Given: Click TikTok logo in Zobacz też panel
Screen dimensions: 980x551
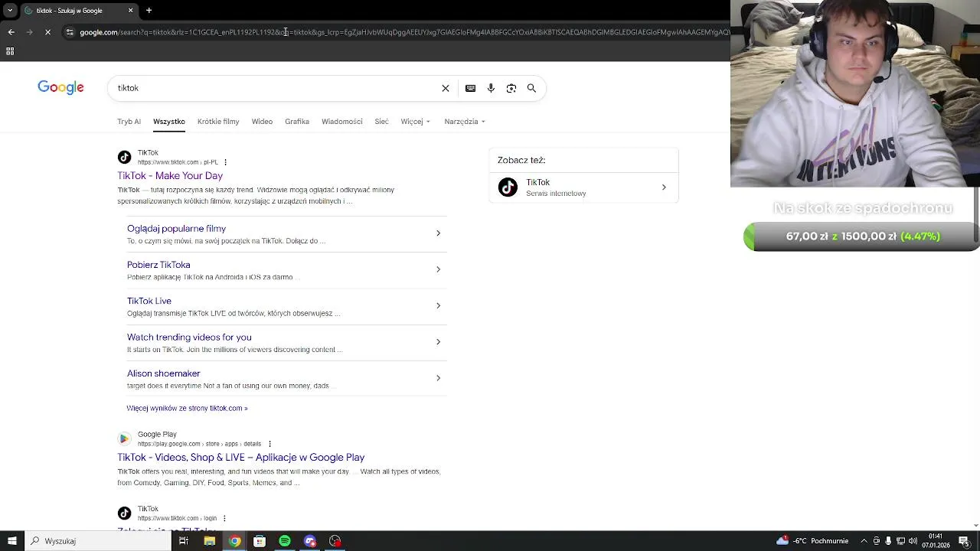Looking at the screenshot, I should (508, 187).
